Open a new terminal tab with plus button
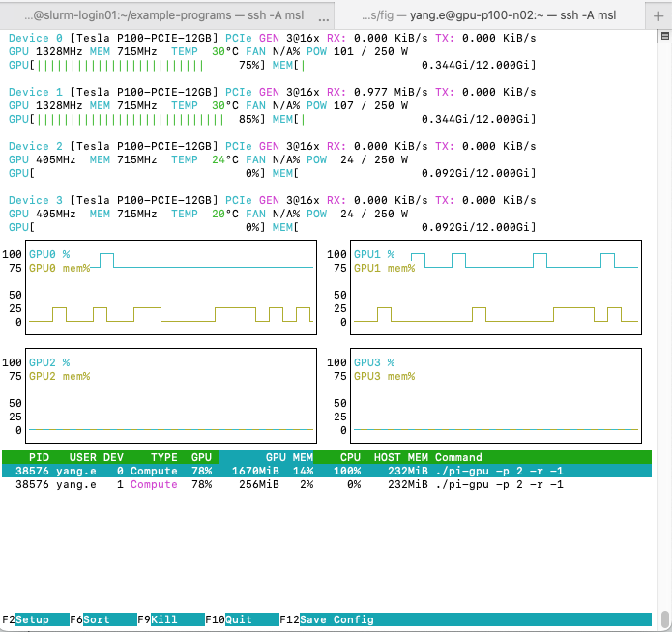 click(x=658, y=15)
